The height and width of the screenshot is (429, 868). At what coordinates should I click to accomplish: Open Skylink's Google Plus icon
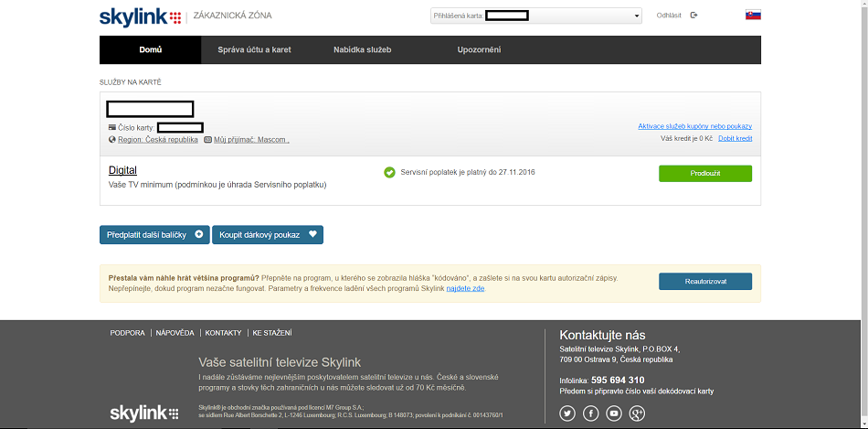(637, 413)
